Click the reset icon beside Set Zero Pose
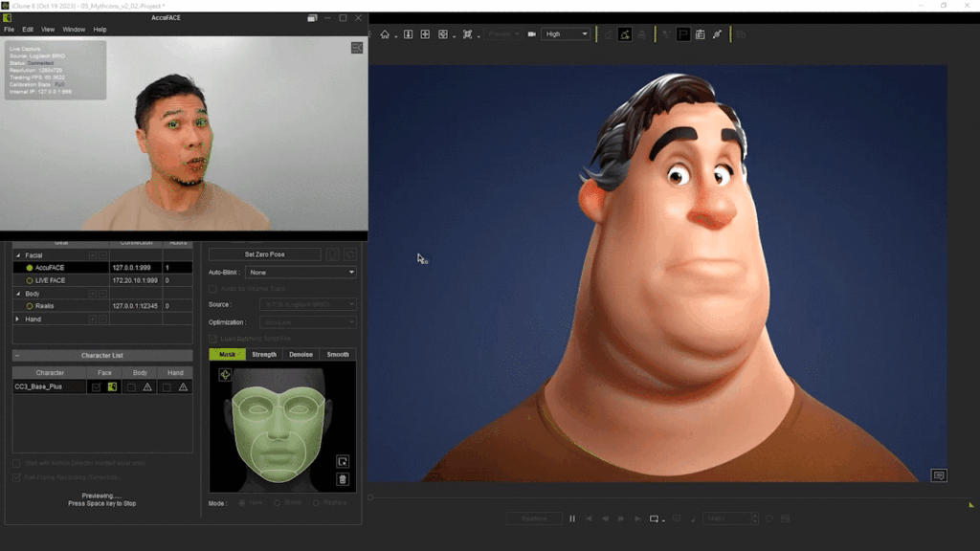Image resolution: width=980 pixels, height=551 pixels. point(350,254)
